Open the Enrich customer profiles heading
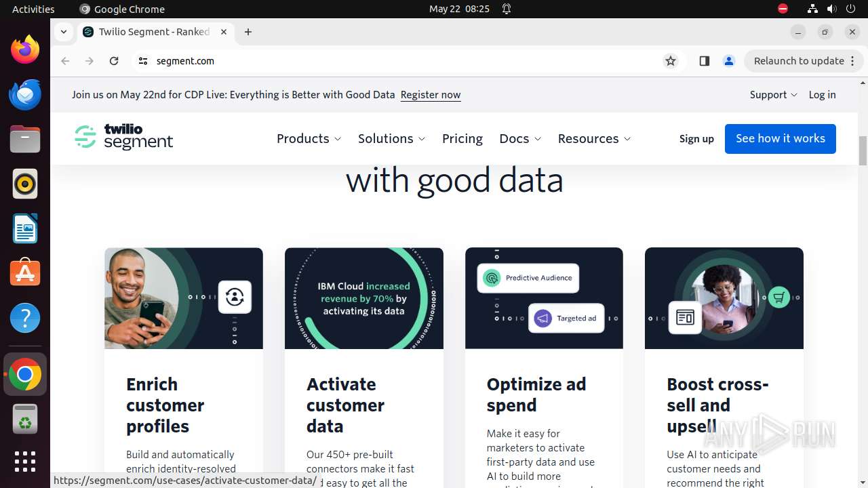The width and height of the screenshot is (868, 488). [x=165, y=405]
